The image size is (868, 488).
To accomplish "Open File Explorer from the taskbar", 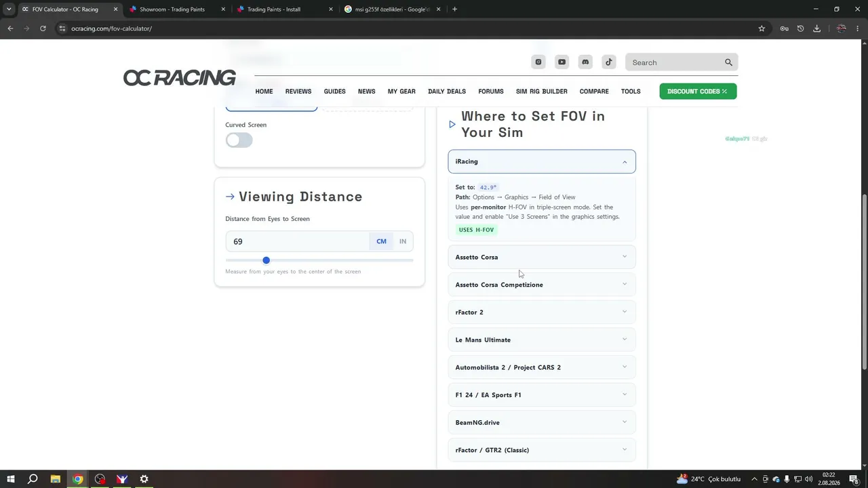I will 56,479.
